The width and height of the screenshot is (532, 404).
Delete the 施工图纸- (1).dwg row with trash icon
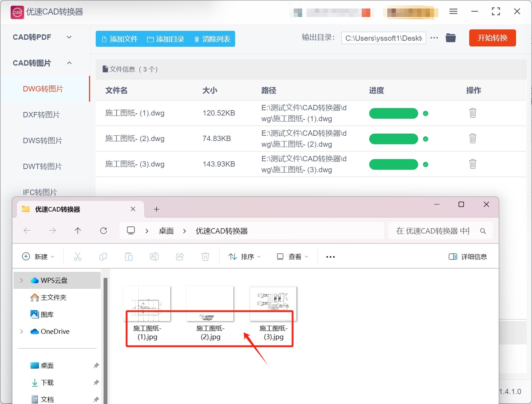pyautogui.click(x=472, y=113)
